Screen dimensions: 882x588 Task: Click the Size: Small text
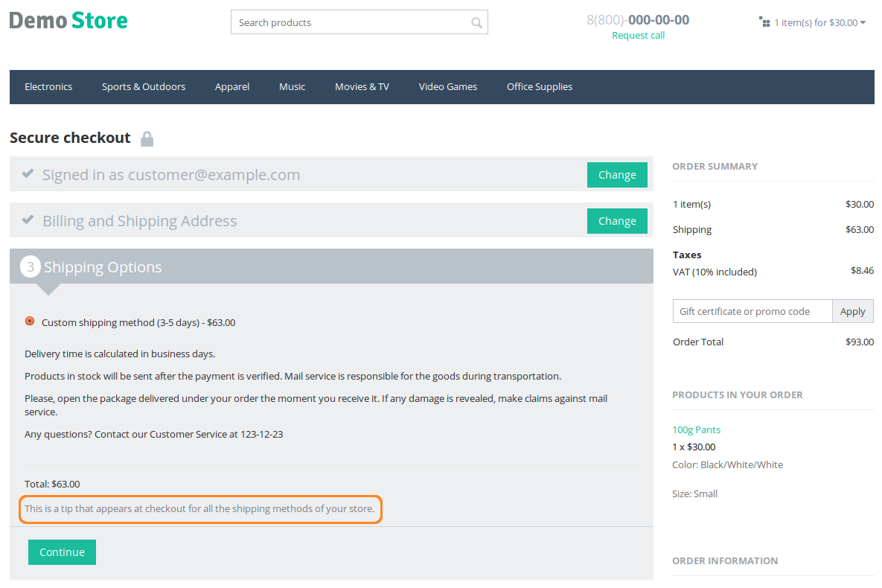click(694, 494)
